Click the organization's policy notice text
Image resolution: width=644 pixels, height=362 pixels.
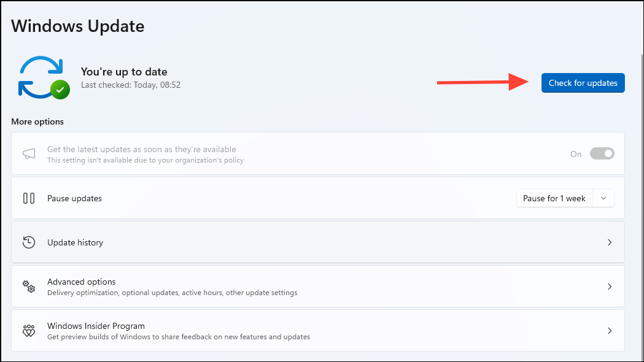point(145,160)
